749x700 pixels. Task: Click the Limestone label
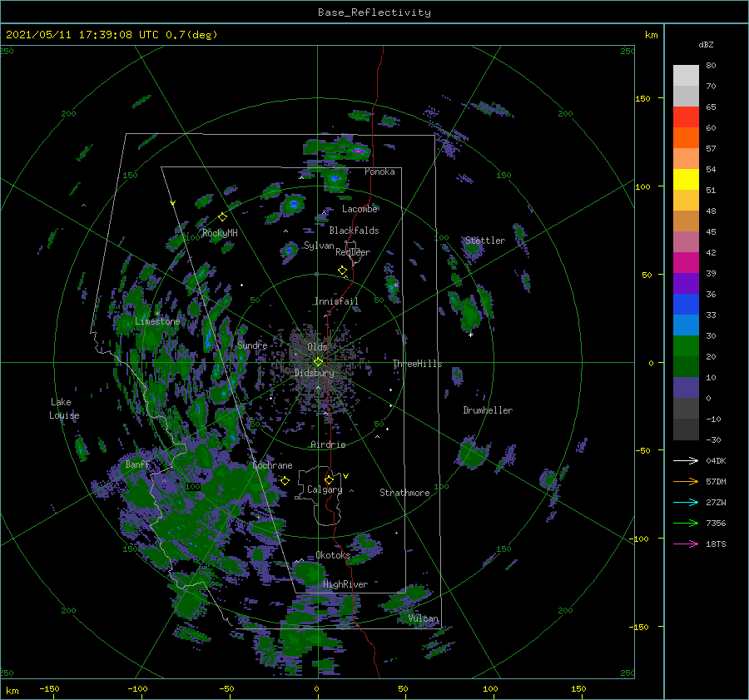point(157,321)
